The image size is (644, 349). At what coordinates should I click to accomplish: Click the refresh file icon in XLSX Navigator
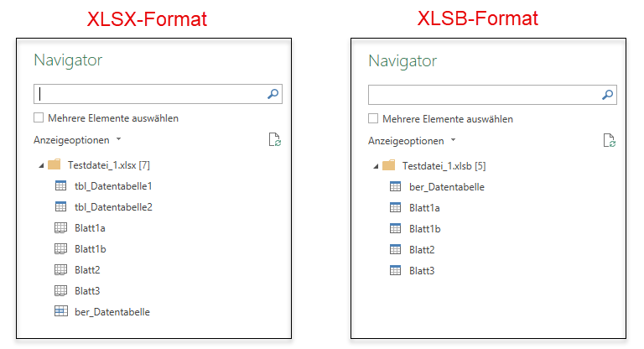pos(275,140)
